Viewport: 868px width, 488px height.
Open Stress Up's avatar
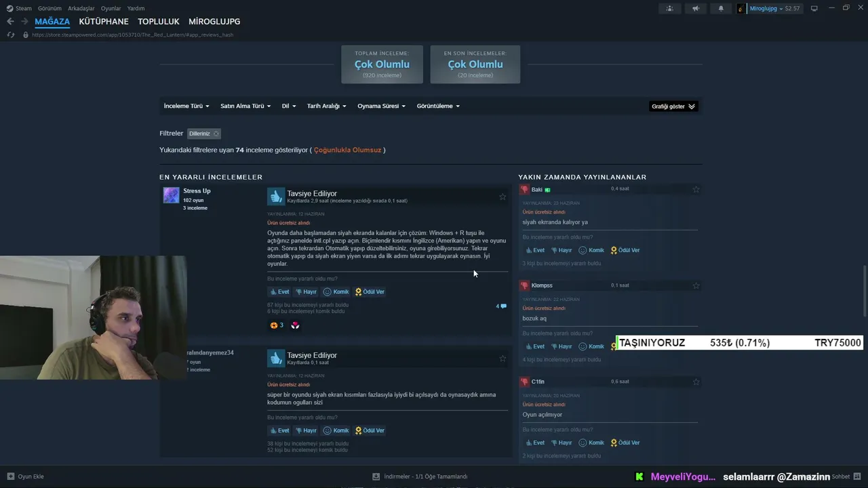tap(171, 195)
